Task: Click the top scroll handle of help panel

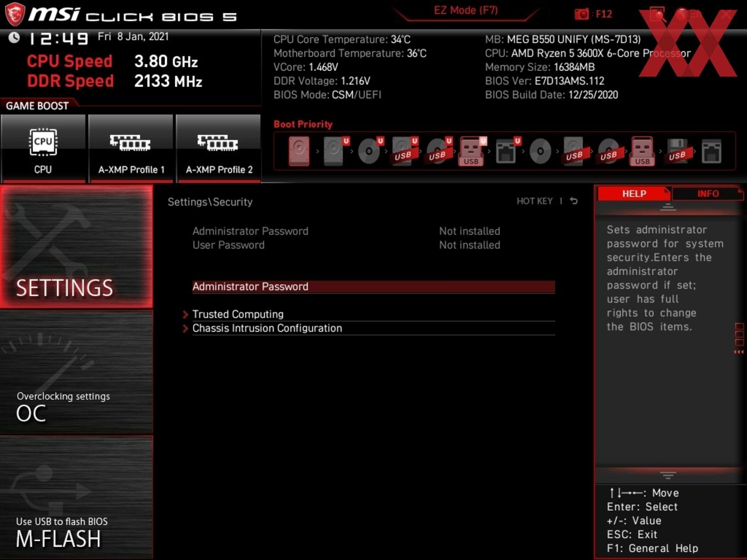Action: (x=668, y=207)
